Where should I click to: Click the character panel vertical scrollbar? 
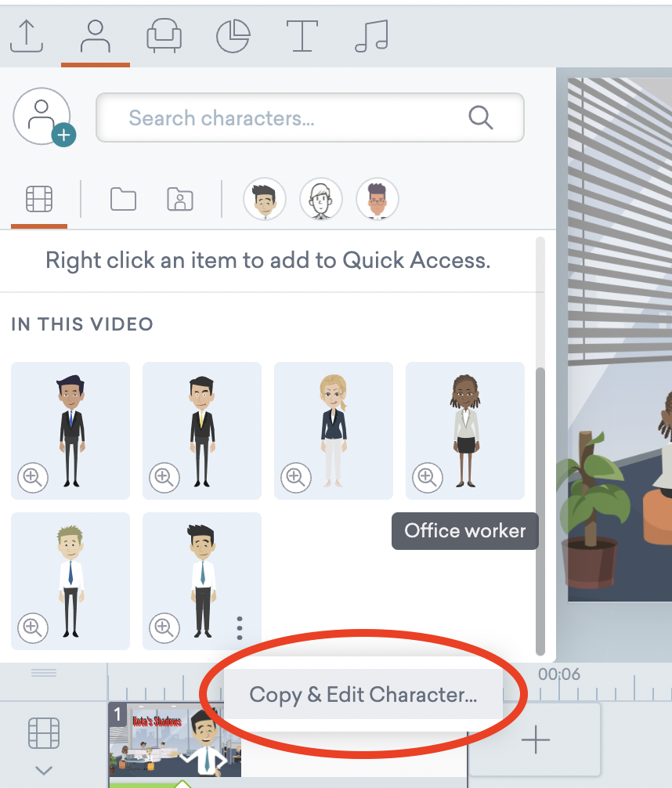point(540,510)
